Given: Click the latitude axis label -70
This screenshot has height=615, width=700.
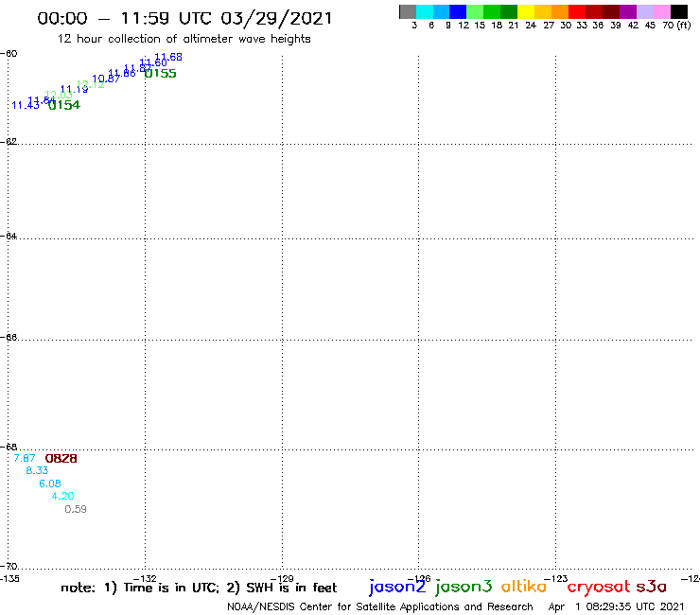Looking at the screenshot, I should (x=9, y=567).
